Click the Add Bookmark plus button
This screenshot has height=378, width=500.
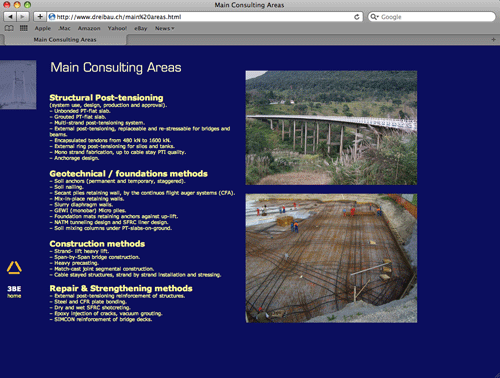click(40, 17)
